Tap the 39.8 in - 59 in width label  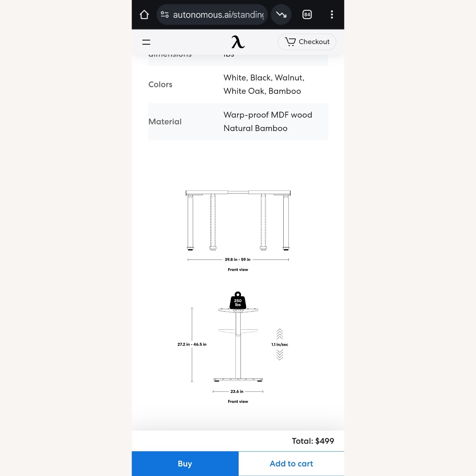tap(237, 260)
